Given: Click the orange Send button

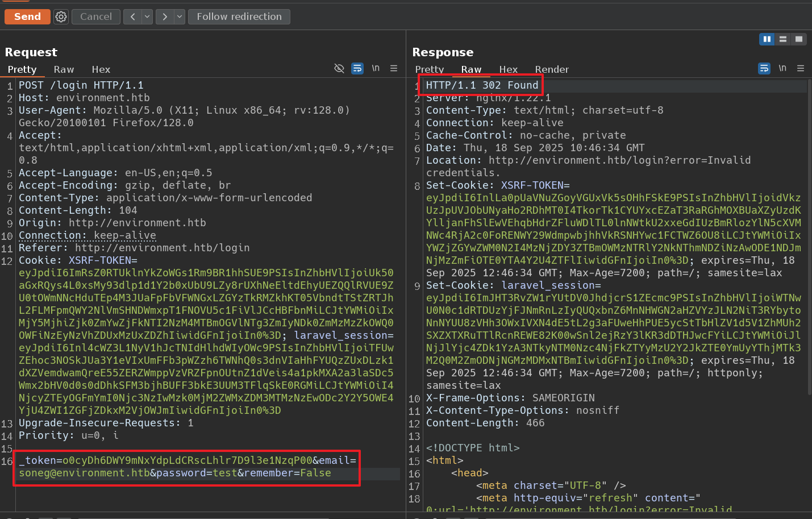Looking at the screenshot, I should coord(27,16).
